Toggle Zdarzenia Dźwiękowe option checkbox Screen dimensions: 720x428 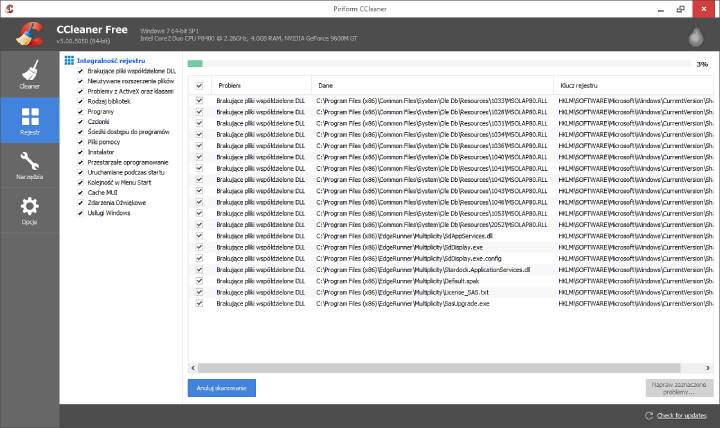(x=80, y=203)
